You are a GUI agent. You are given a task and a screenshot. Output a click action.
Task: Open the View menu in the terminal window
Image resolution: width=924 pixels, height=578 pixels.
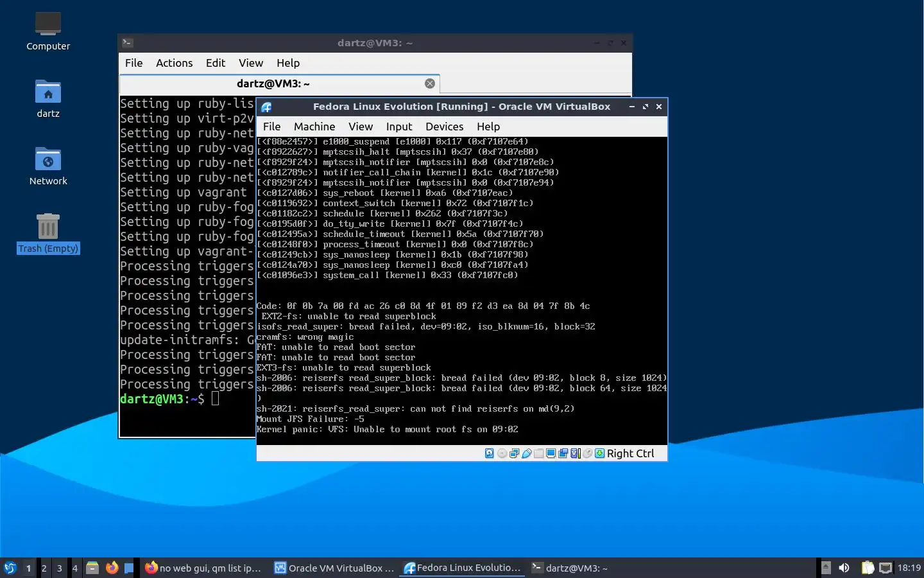coord(251,63)
